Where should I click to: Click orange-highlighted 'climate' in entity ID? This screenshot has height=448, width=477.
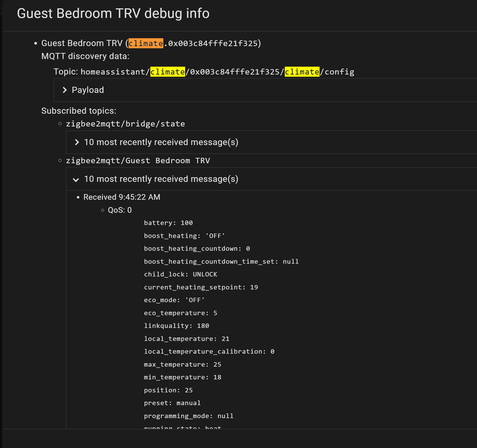146,43
